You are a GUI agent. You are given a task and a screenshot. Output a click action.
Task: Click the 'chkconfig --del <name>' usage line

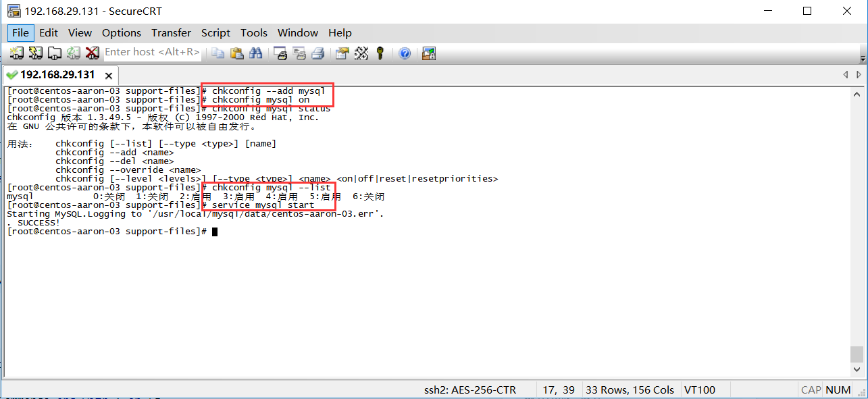click(115, 161)
